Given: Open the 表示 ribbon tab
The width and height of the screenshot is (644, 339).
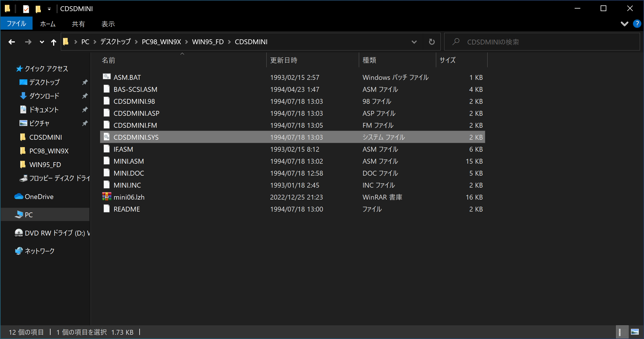Looking at the screenshot, I should [x=108, y=24].
